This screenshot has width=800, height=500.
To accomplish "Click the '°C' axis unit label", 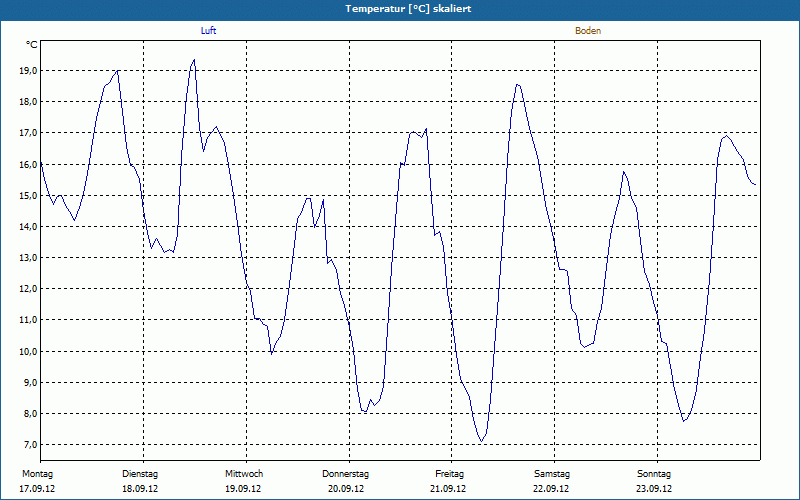I will pyautogui.click(x=32, y=45).
